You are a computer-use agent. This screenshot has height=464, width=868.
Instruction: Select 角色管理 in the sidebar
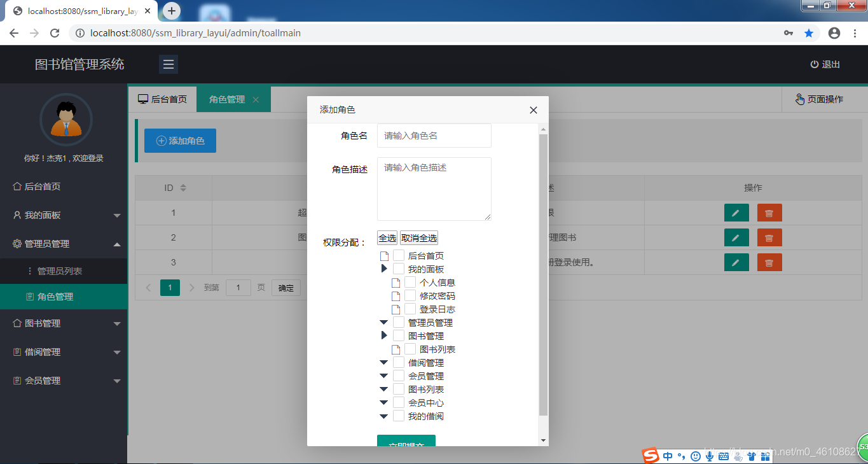tap(64, 297)
